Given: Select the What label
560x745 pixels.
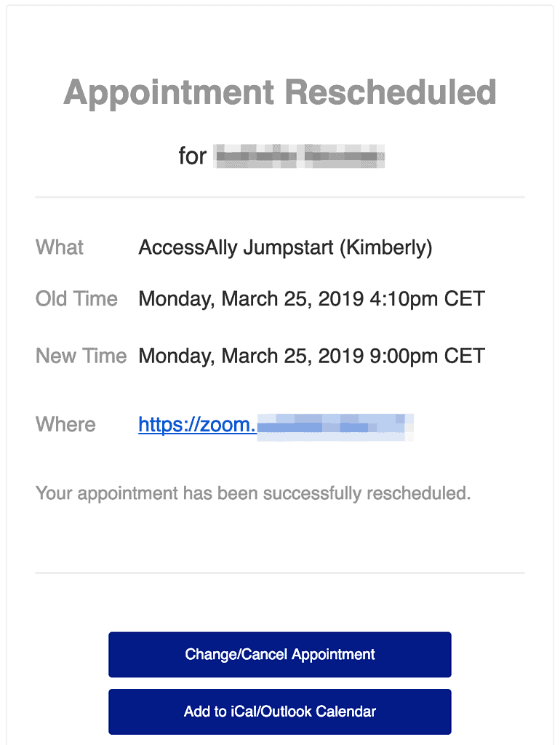Looking at the screenshot, I should pyautogui.click(x=58, y=247).
